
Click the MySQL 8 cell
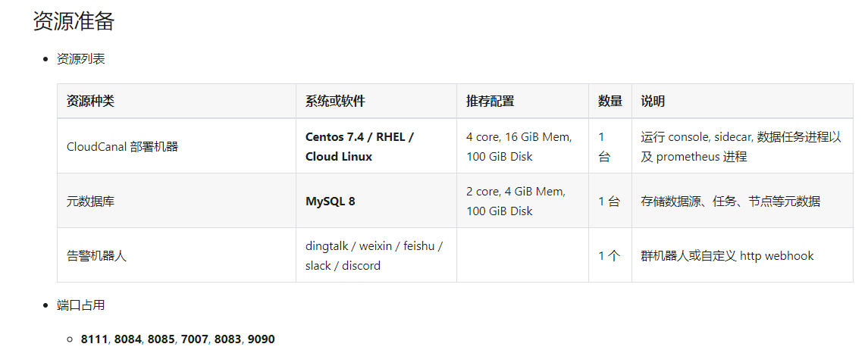[330, 202]
